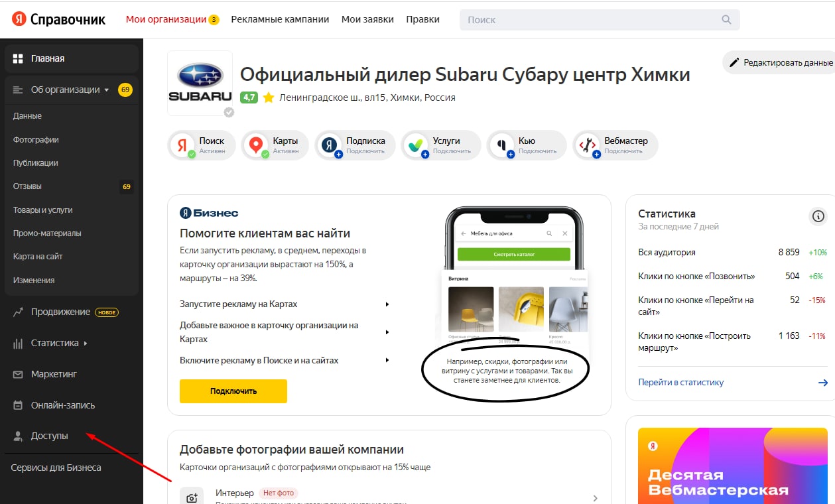Collapse the Об организации section
This screenshot has width=835, height=504.
(x=72, y=90)
